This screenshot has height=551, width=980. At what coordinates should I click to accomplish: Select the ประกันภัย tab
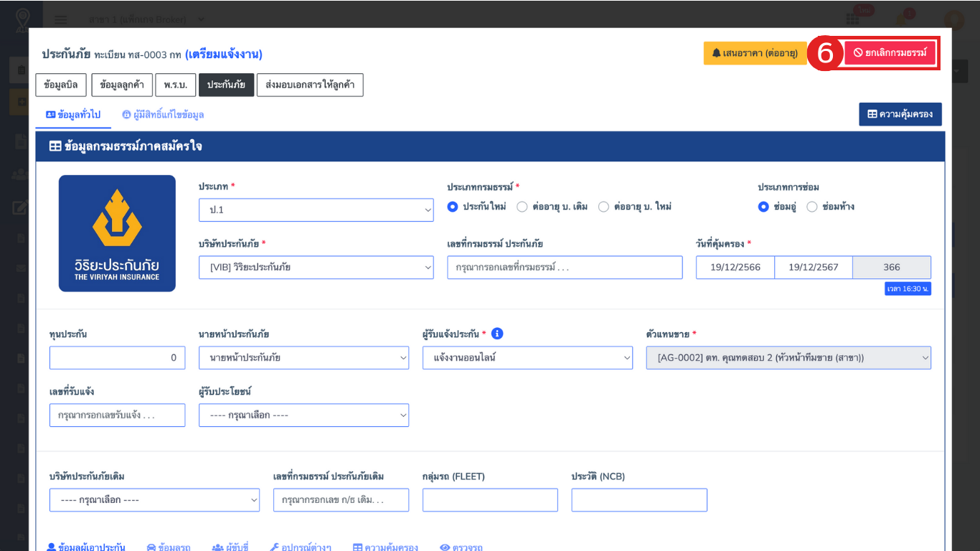[x=226, y=85]
